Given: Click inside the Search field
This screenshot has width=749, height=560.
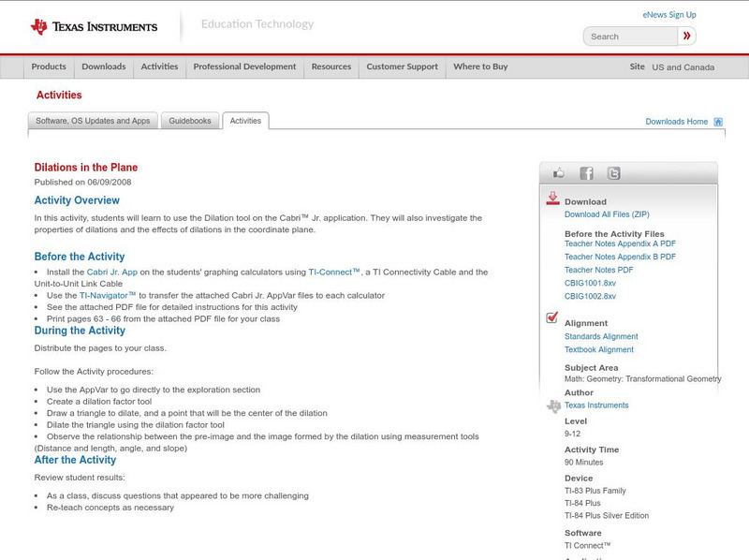Looking at the screenshot, I should click(x=630, y=37).
